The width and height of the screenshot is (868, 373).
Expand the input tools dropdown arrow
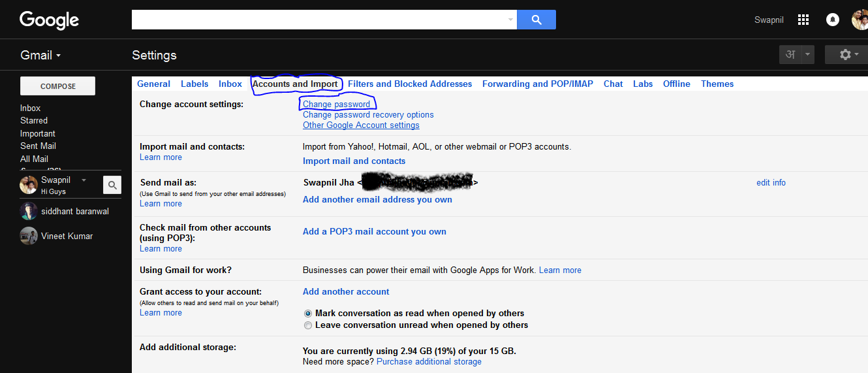coord(808,55)
